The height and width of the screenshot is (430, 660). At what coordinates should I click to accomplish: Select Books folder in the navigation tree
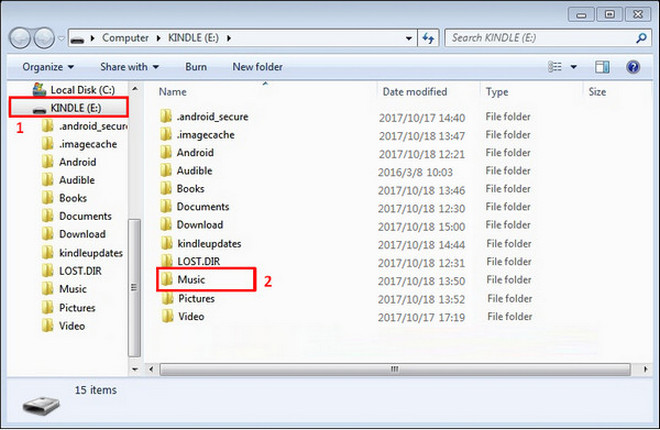tap(64, 198)
